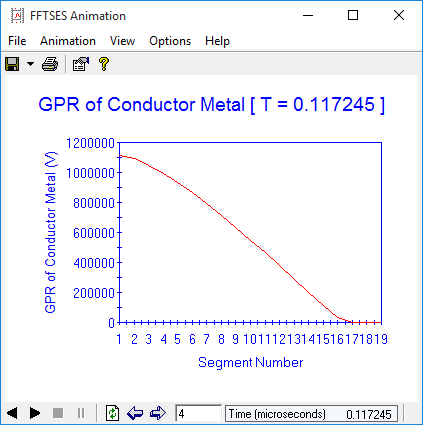Step to the previous frame
Image resolution: width=423 pixels, height=425 pixels.
(x=135, y=413)
